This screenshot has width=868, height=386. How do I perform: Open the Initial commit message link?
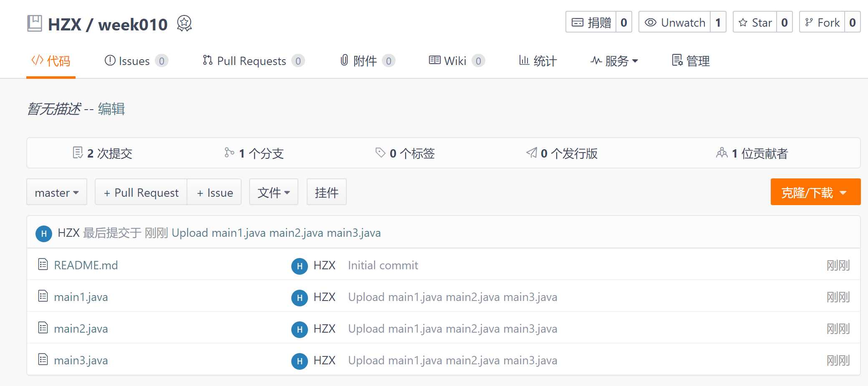[383, 265]
